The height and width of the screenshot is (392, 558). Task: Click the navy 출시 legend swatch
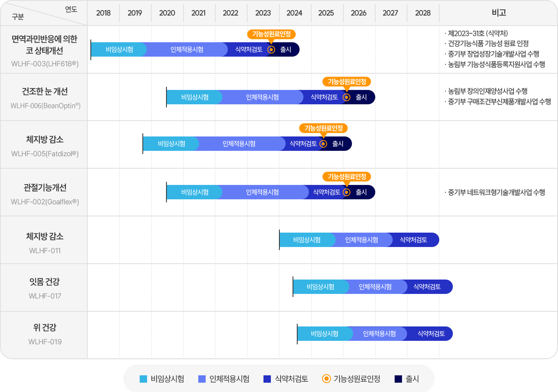pos(398,379)
